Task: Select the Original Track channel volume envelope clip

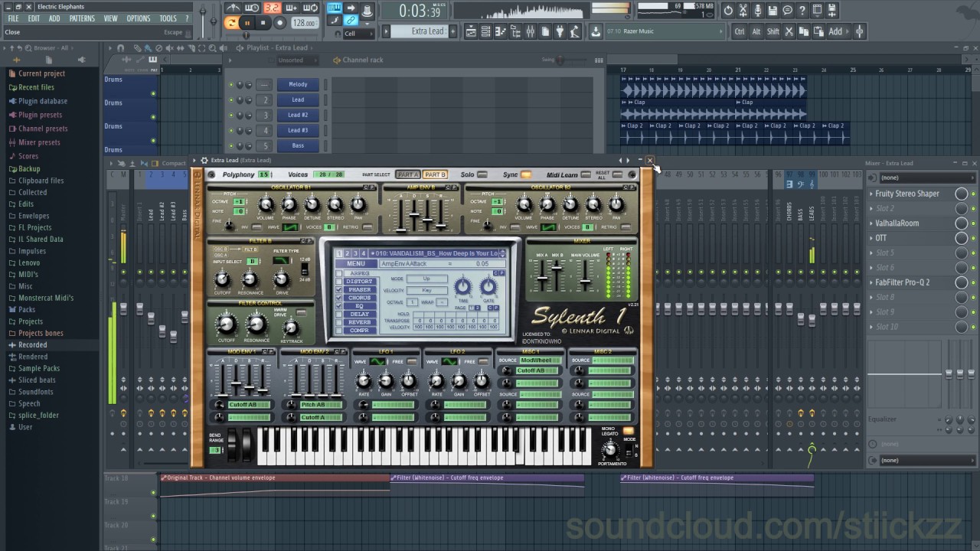Action: pyautogui.click(x=275, y=478)
